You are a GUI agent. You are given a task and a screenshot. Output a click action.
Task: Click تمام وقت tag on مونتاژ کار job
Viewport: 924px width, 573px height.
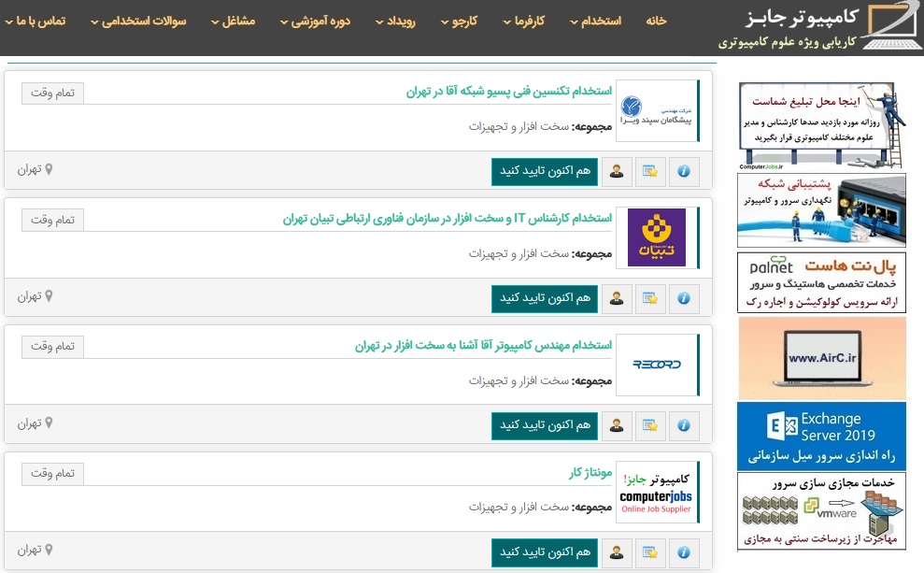tap(52, 474)
